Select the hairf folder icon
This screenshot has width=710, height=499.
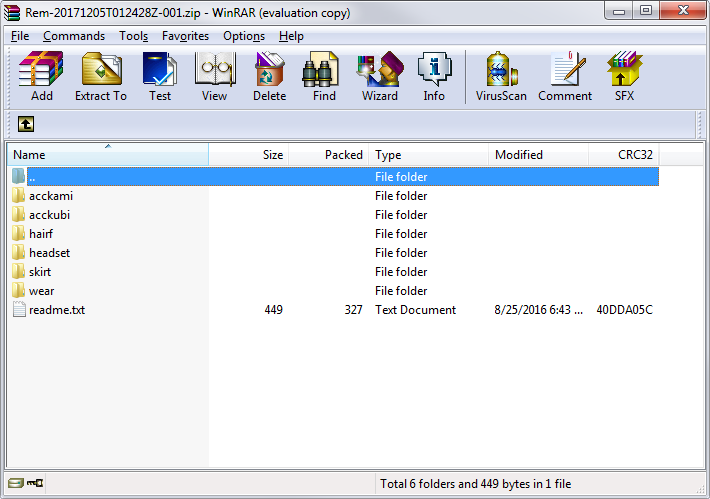tap(19, 234)
